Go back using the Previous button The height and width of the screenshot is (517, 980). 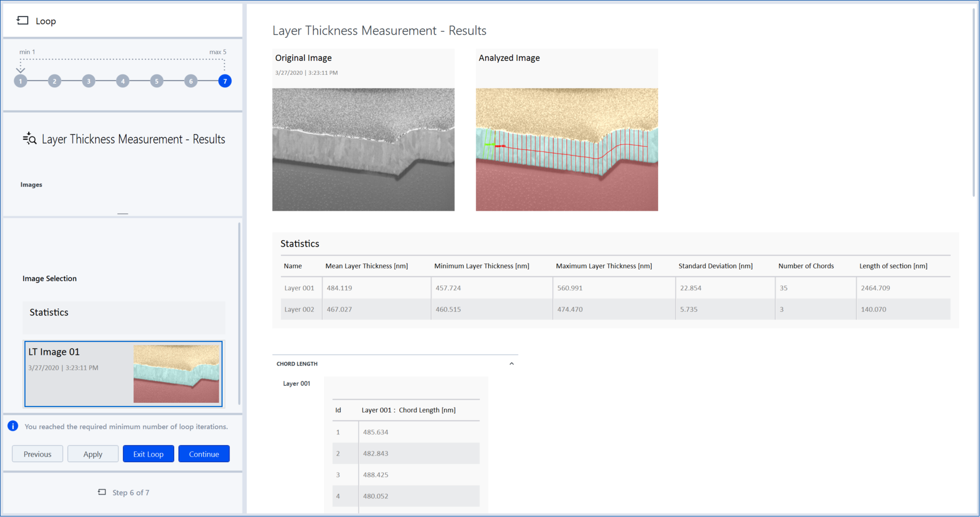[37, 454]
